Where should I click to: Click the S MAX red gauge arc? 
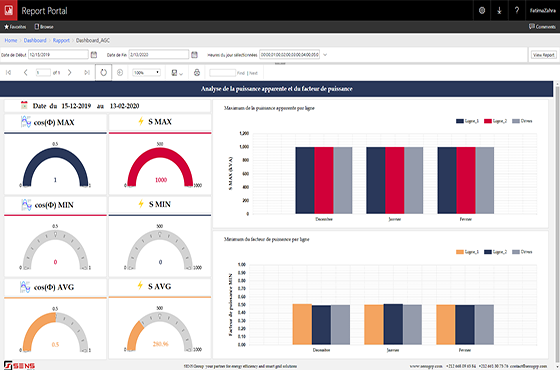tap(160, 152)
